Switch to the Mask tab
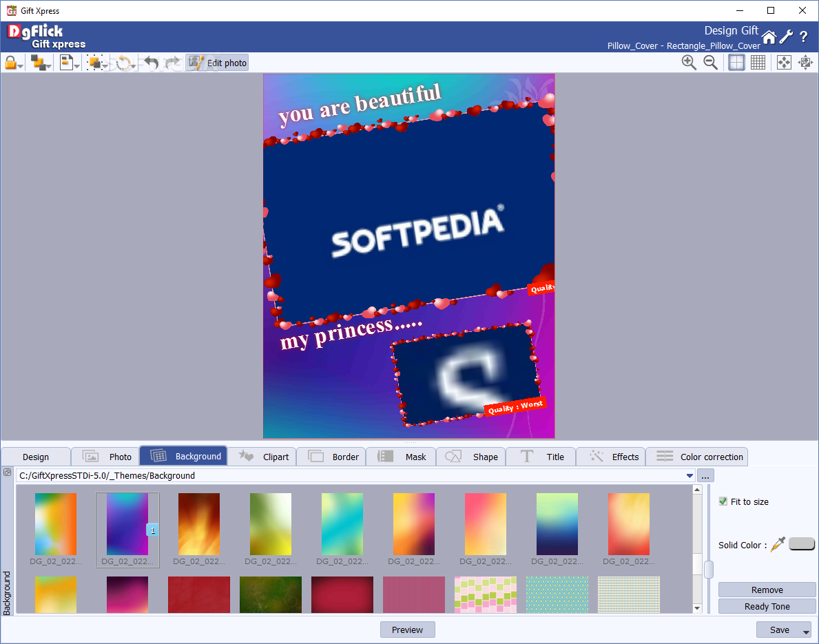 pyautogui.click(x=401, y=457)
